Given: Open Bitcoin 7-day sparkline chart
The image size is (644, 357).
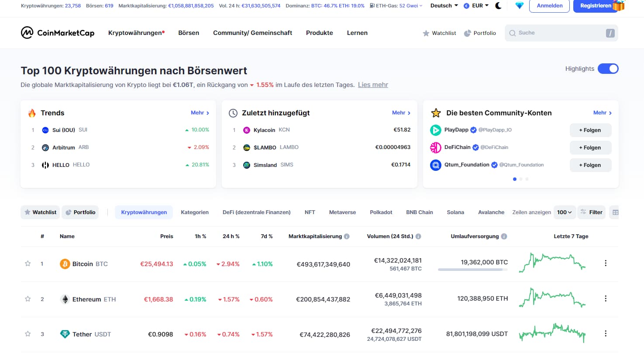Looking at the screenshot, I should (x=552, y=263).
